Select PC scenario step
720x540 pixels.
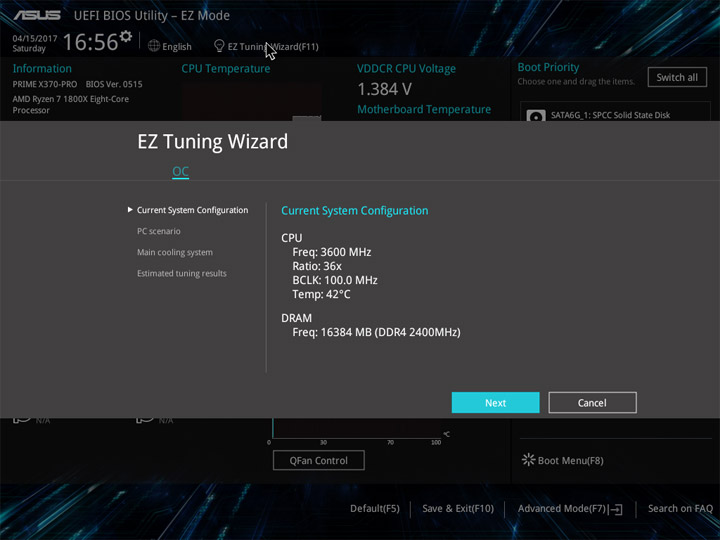(158, 231)
